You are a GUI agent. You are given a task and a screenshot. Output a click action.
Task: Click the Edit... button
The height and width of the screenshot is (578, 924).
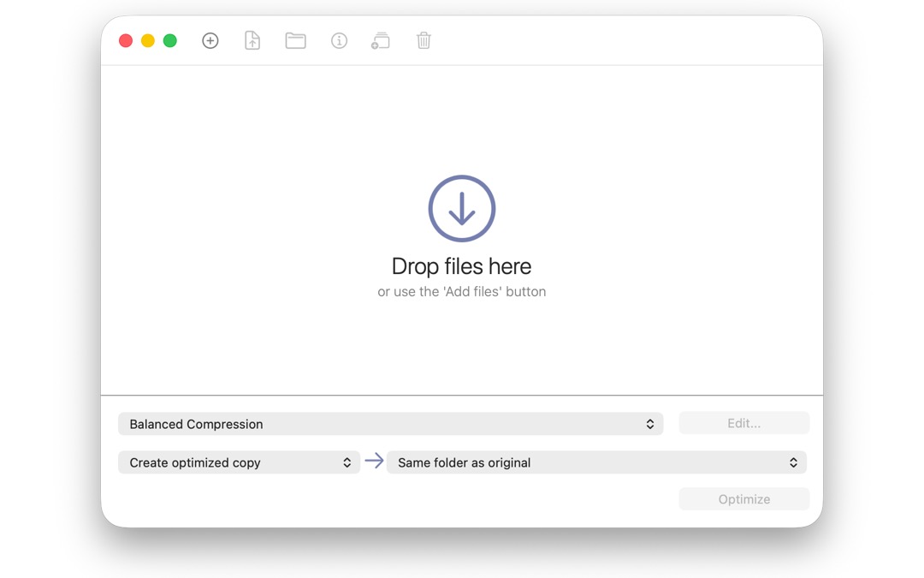[x=743, y=423]
